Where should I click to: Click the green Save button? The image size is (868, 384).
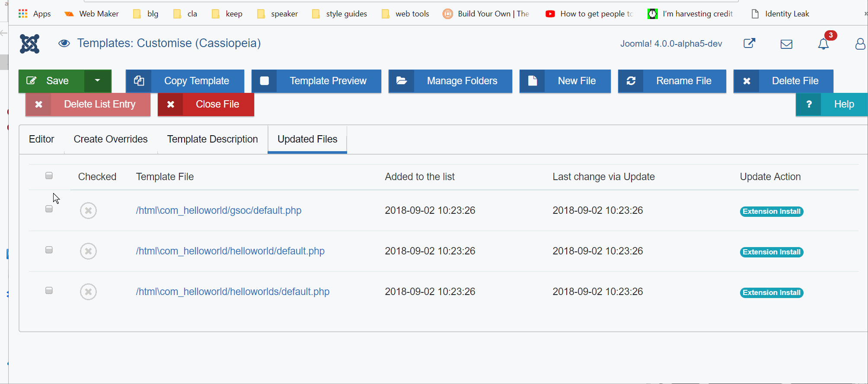click(x=51, y=81)
